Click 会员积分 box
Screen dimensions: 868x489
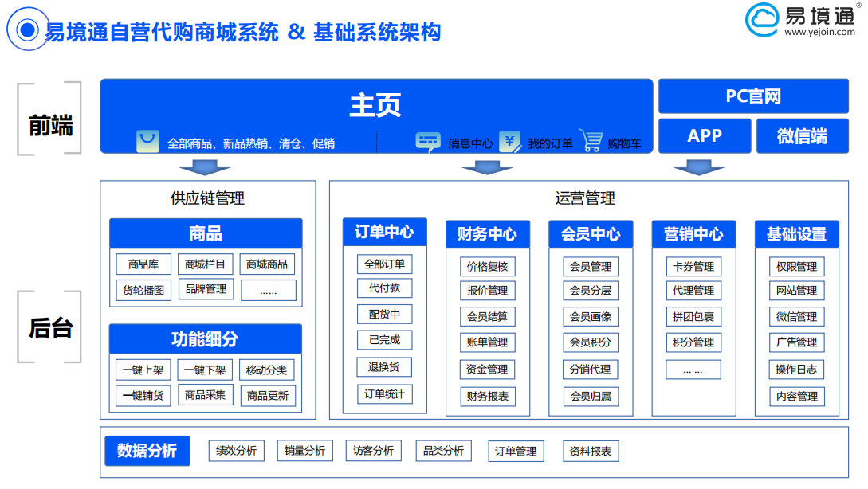pos(591,342)
